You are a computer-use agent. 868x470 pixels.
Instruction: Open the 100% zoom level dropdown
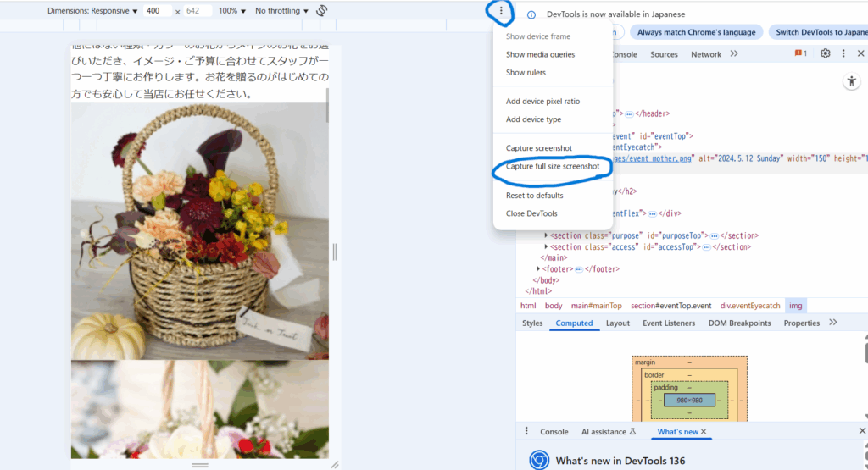[x=232, y=11]
